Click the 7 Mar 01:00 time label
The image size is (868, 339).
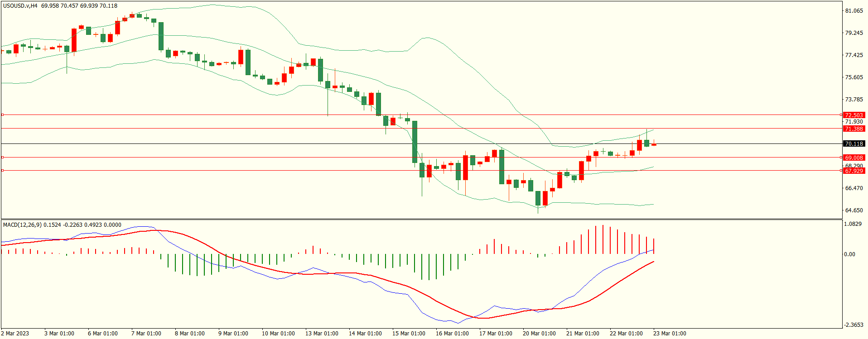(x=146, y=334)
